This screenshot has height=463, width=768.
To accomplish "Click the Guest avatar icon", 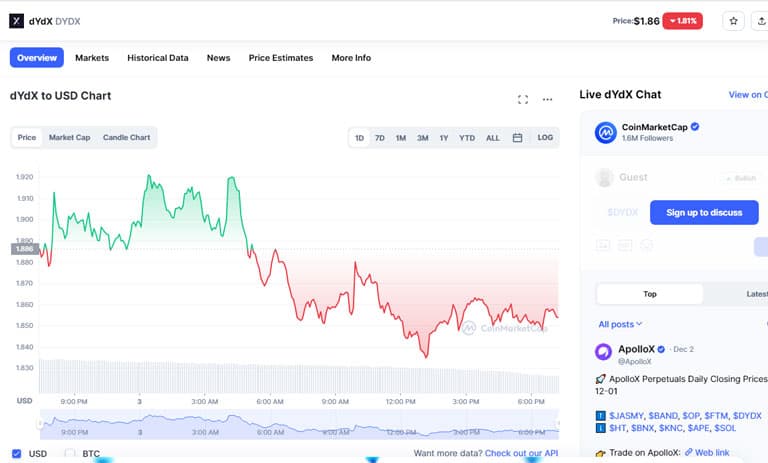I will coord(604,177).
